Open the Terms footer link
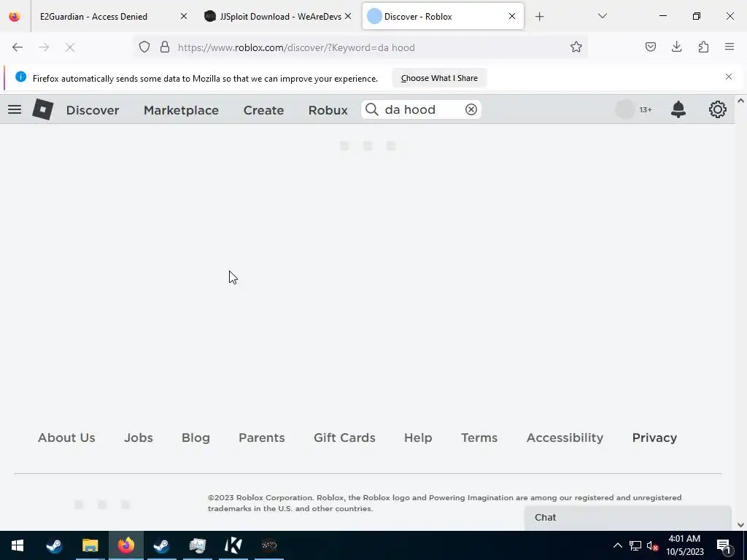This screenshot has width=747, height=560. [479, 437]
